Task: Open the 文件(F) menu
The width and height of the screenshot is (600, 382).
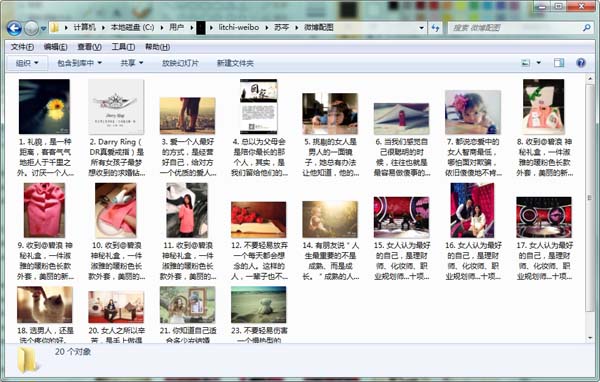Action: click(x=22, y=47)
